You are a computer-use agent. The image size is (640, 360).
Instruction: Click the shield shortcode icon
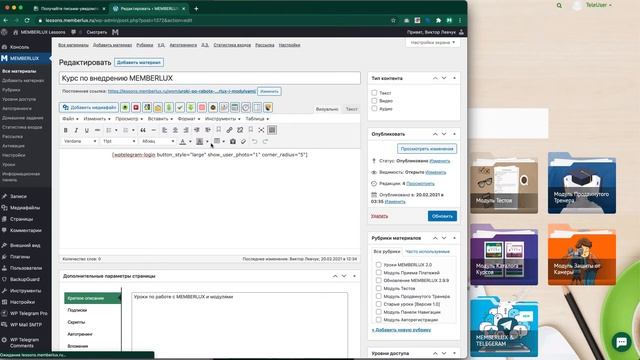click(268, 107)
